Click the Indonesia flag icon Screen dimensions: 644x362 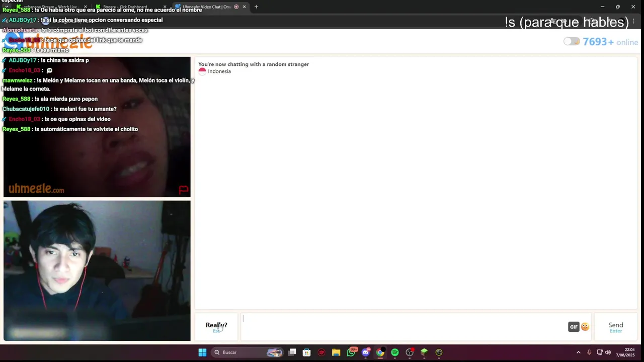pyautogui.click(x=202, y=71)
